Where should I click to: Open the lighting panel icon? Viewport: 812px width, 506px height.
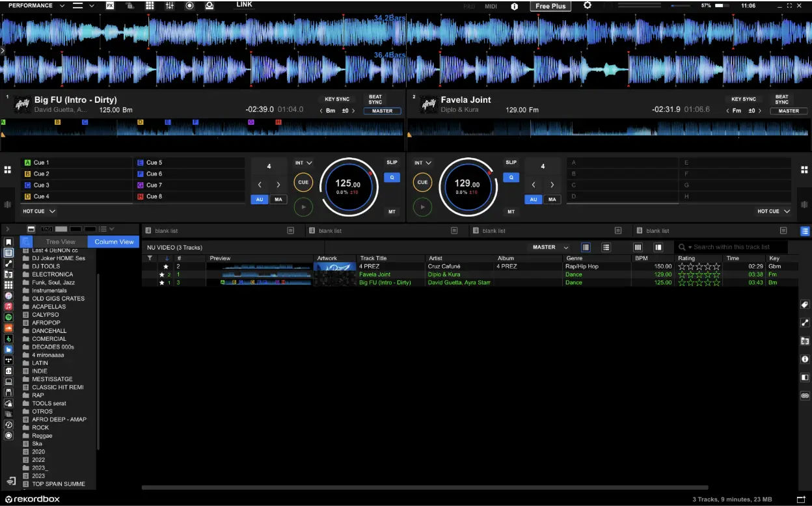[x=210, y=5]
